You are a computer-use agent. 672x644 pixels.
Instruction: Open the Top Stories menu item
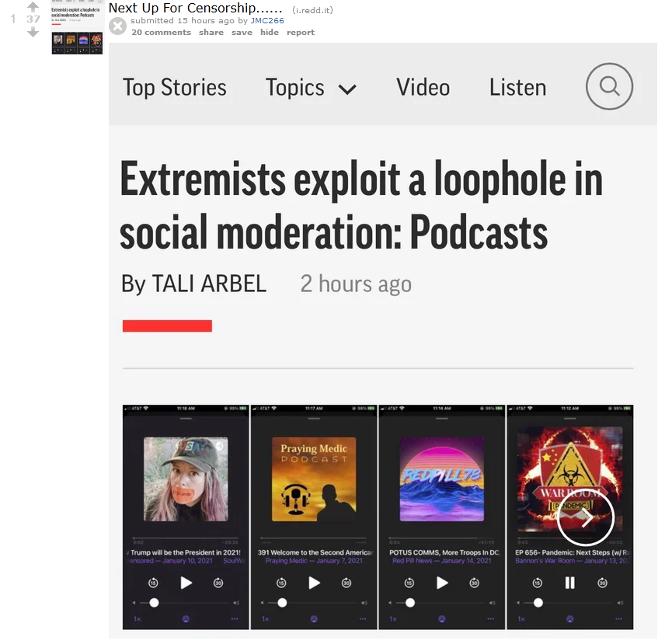tap(175, 88)
